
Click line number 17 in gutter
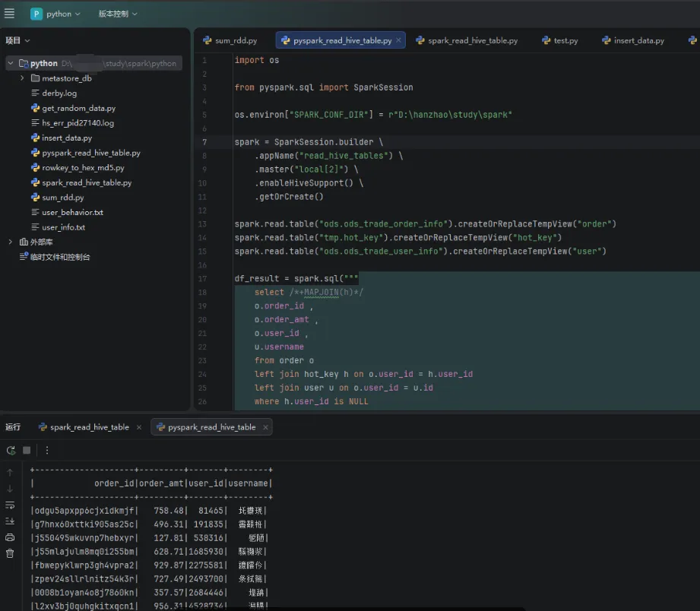202,278
